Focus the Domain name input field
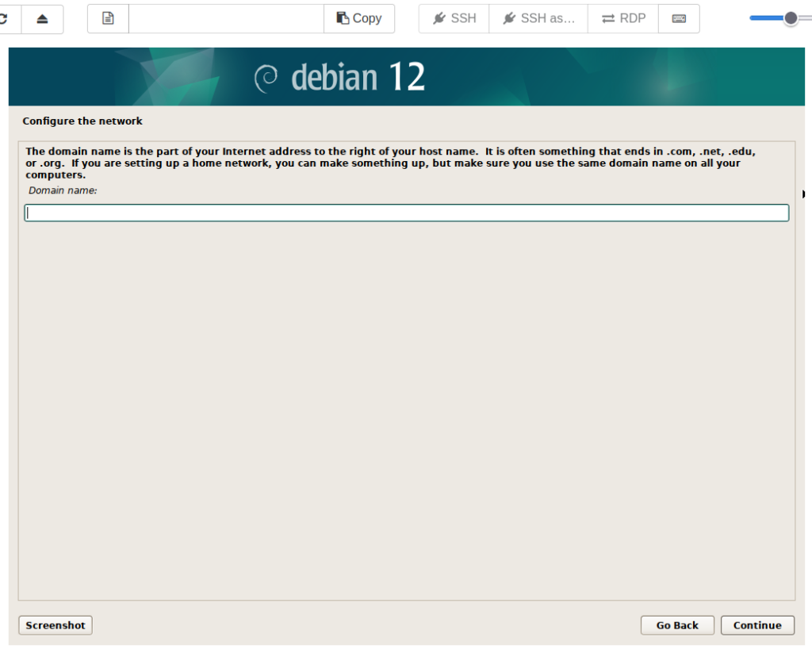 pyautogui.click(x=406, y=213)
